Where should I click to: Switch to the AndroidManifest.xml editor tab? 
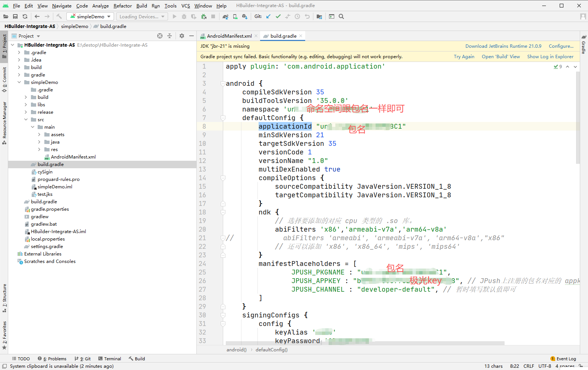pyautogui.click(x=229, y=36)
